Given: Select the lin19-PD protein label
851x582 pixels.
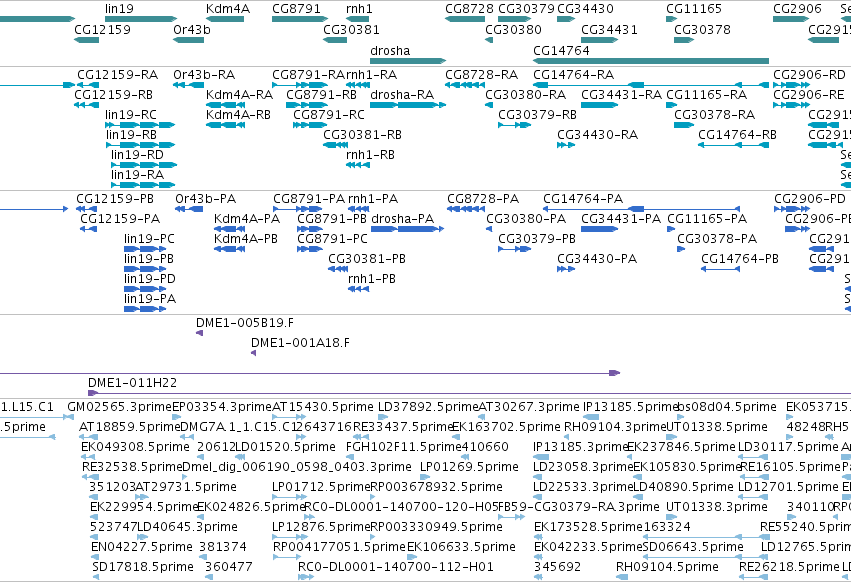Looking at the screenshot, I should click(149, 279).
